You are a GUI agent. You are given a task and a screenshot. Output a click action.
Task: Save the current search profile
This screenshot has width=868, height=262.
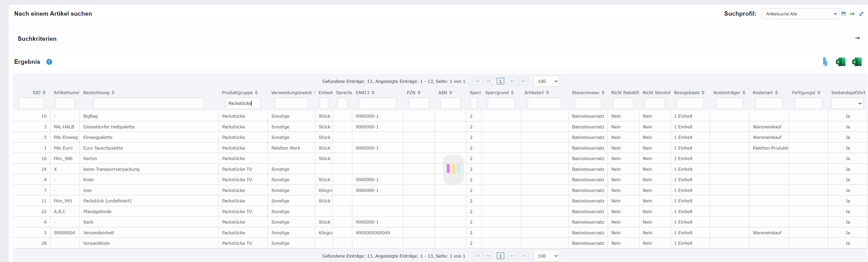[843, 14]
